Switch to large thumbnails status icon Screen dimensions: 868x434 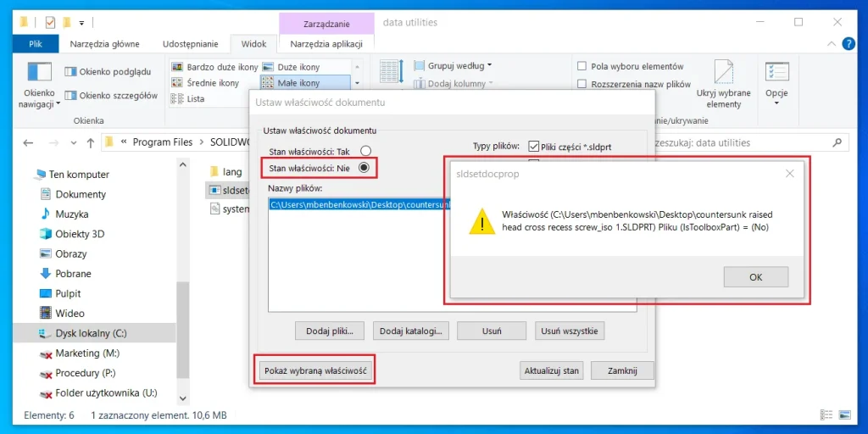tap(845, 415)
